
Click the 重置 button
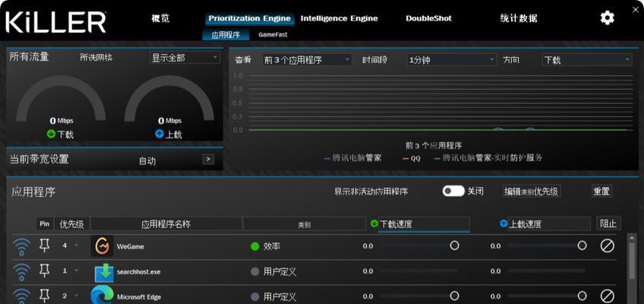pyautogui.click(x=601, y=191)
